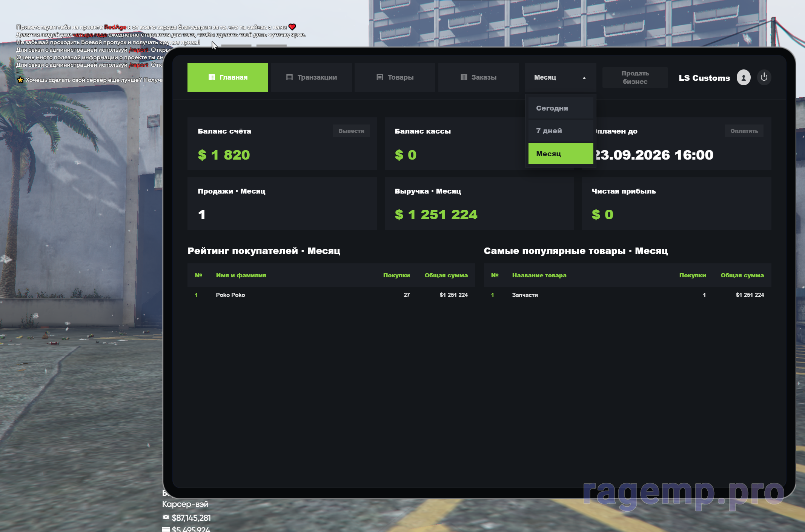Collapse the Месяц period dropdown

coord(561,77)
